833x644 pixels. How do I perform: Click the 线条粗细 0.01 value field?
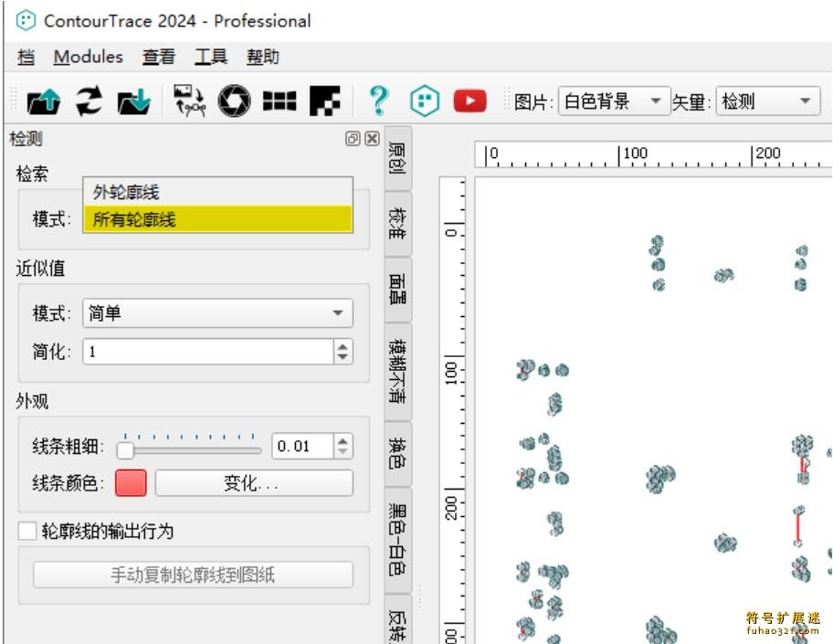pos(303,447)
